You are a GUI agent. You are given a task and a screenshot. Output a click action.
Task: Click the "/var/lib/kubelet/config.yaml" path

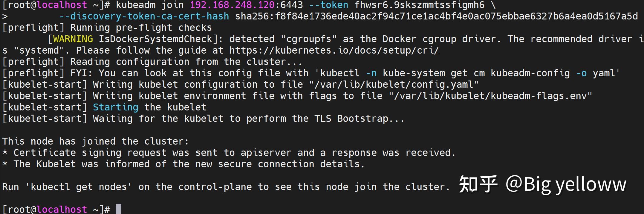pyautogui.click(x=394, y=84)
